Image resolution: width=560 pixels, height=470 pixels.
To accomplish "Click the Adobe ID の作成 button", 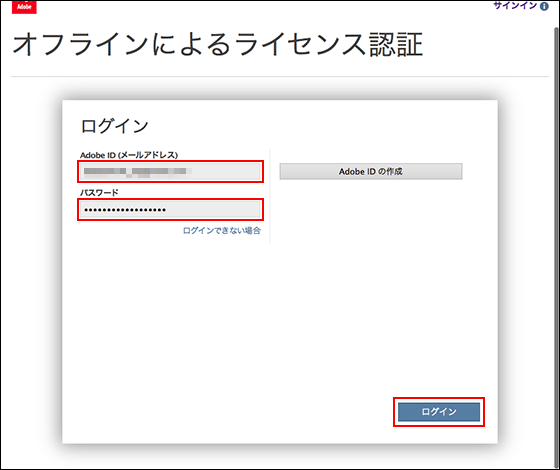I will pyautogui.click(x=371, y=171).
